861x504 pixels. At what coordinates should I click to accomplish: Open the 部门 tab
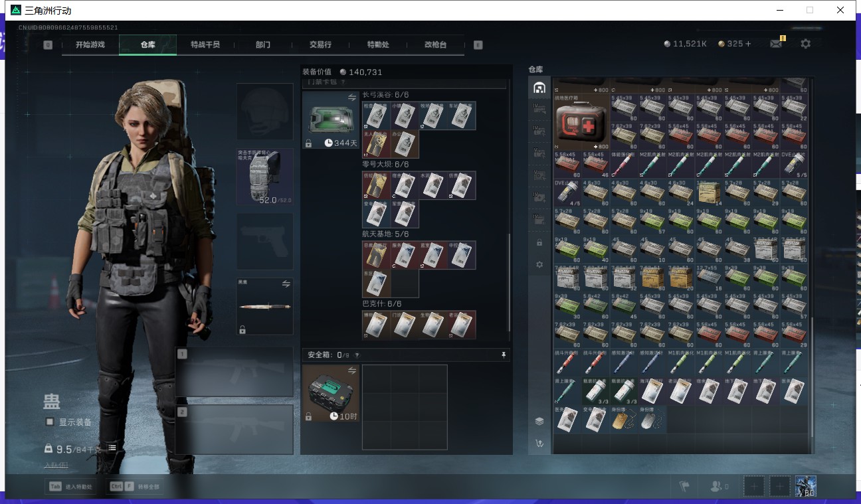coord(263,45)
